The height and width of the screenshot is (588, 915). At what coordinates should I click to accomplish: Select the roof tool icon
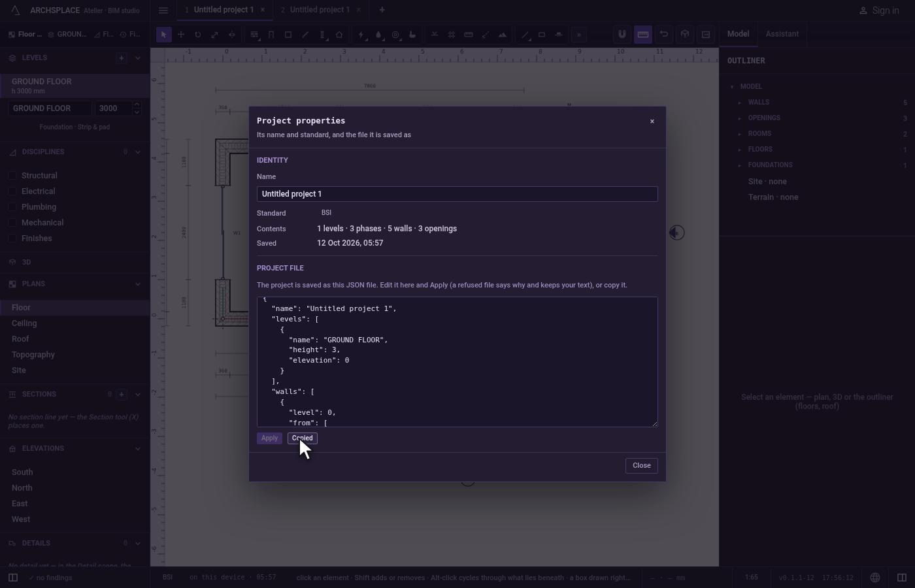click(339, 35)
